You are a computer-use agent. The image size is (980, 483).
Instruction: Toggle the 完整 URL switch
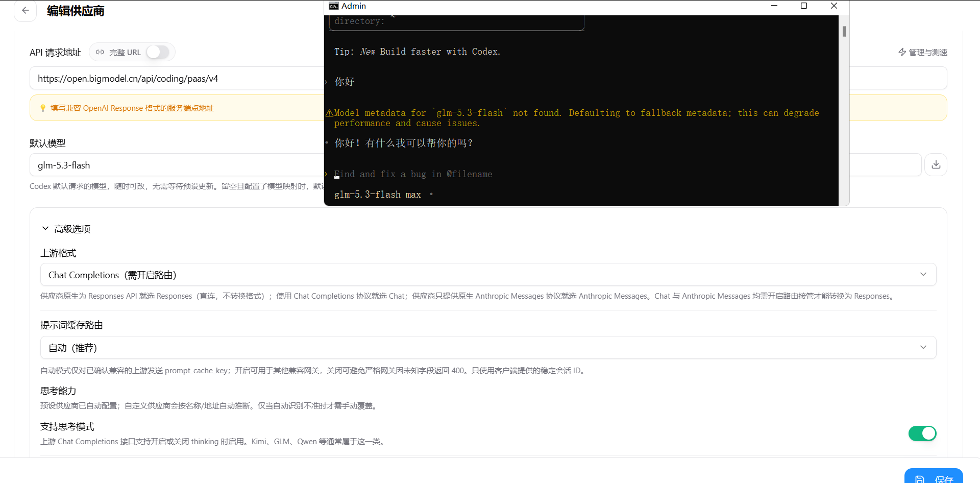[x=158, y=52]
